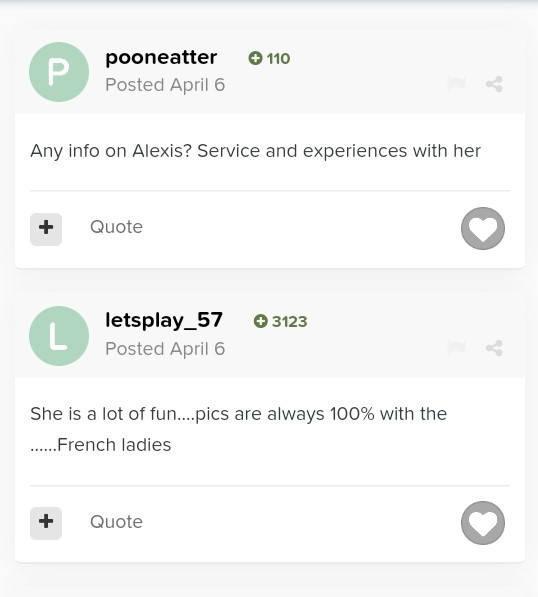Open "Posted April 6" timestamp under pooneatter

click(165, 85)
